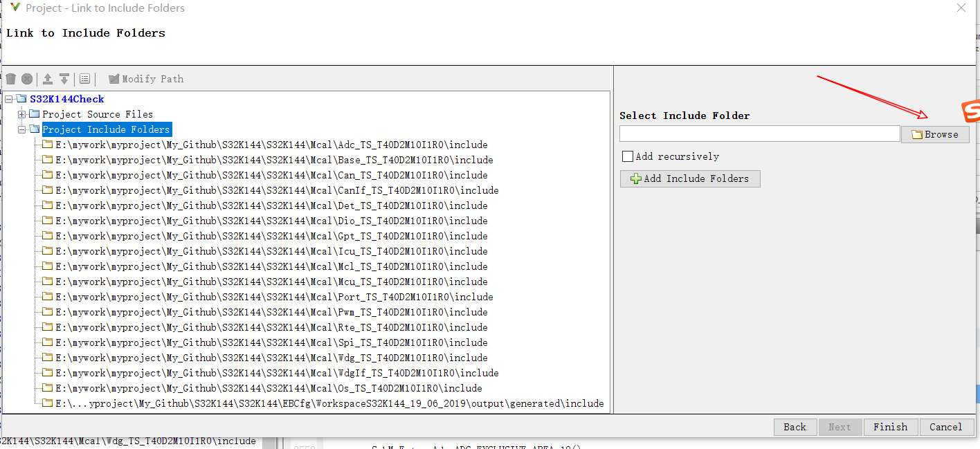Screen dimensions: 980x449
Task: Select the Os_TS_T40D2M10I1R0 include path
Action: (269, 388)
